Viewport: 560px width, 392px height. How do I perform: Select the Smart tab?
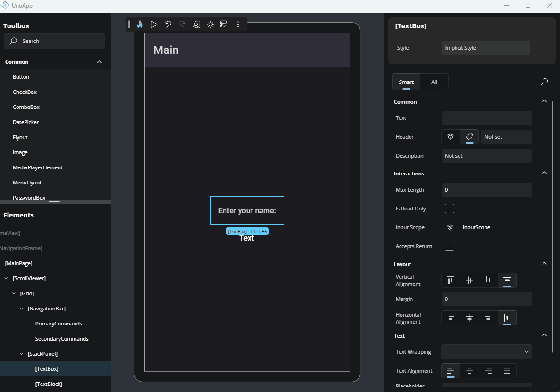(406, 81)
